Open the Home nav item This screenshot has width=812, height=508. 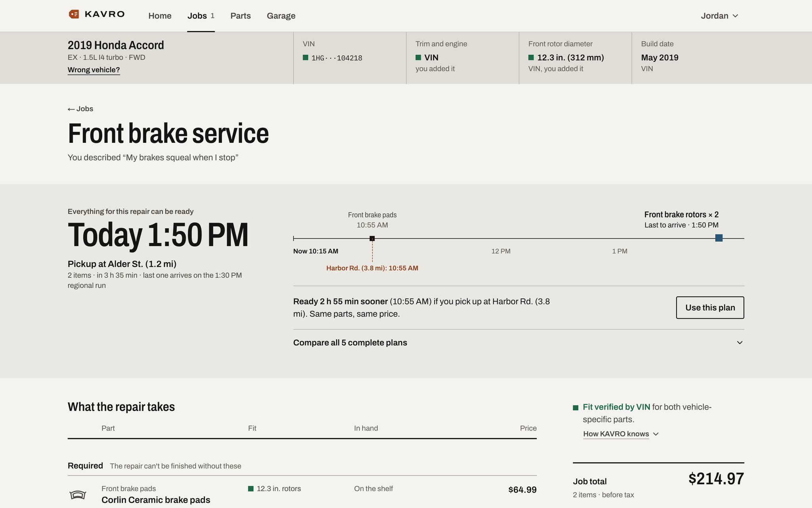(160, 16)
